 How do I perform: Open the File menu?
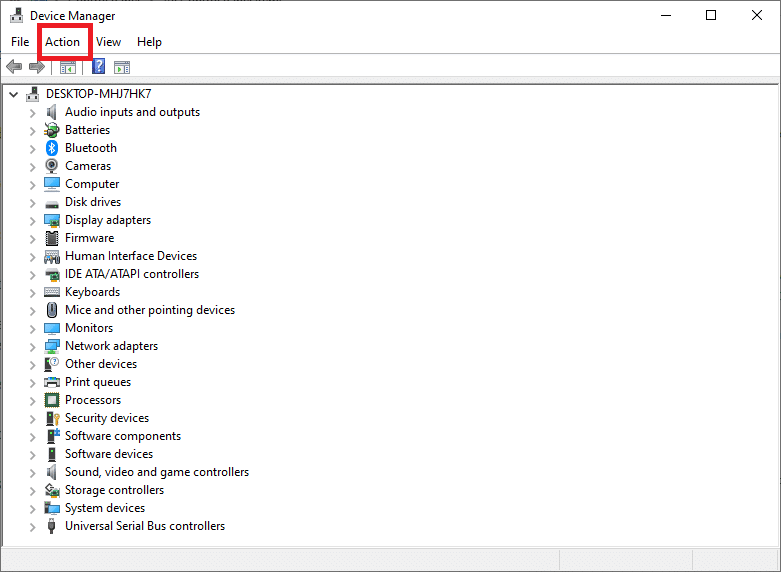20,42
